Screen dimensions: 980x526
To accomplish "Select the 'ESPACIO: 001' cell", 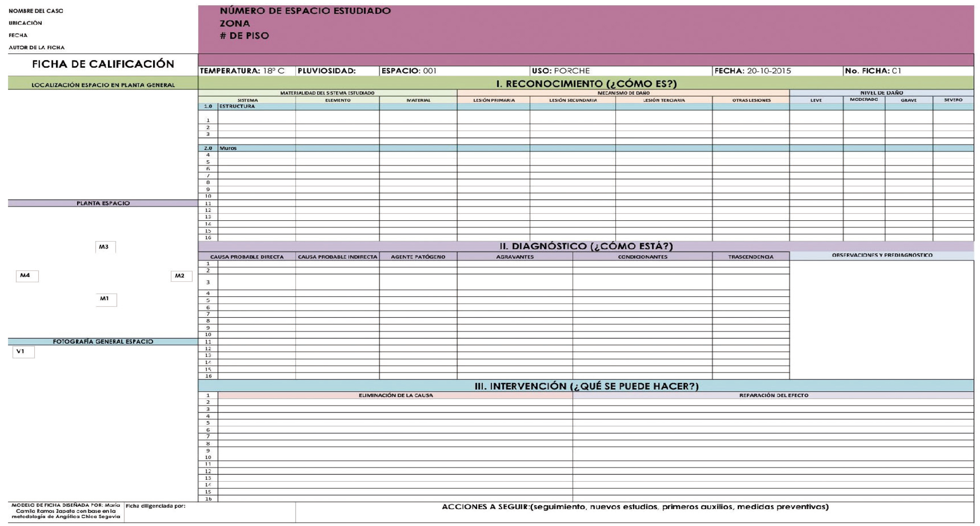I will click(x=454, y=71).
